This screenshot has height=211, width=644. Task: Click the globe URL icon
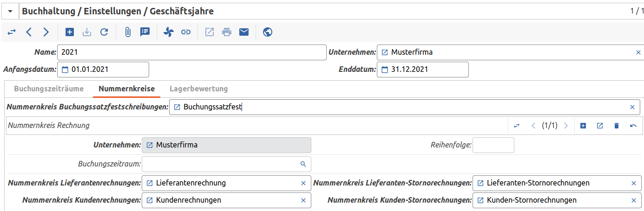pos(267,32)
